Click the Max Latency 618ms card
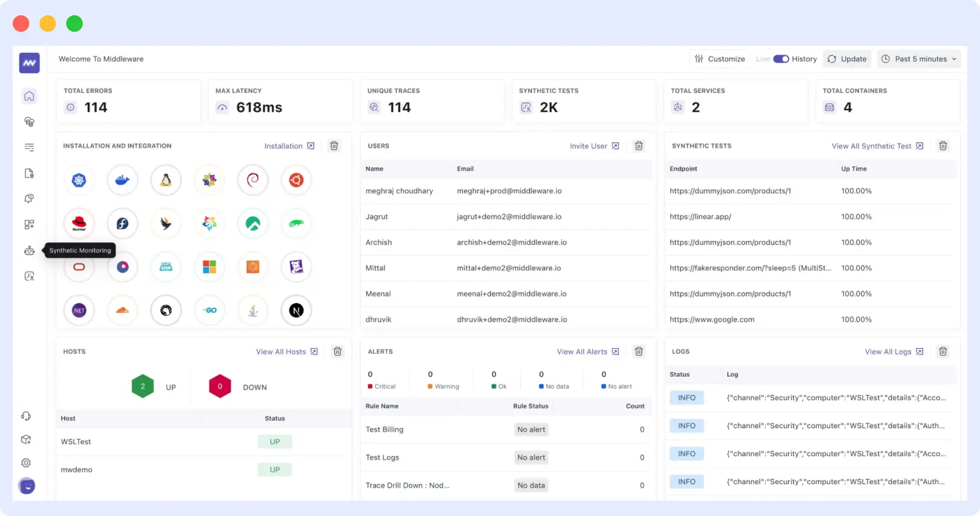980x516 pixels. [x=280, y=101]
